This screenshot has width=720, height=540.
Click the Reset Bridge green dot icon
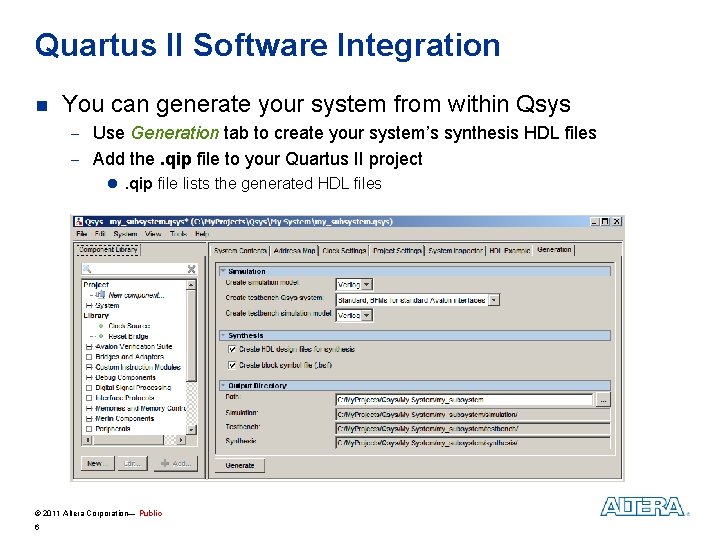pos(101,336)
